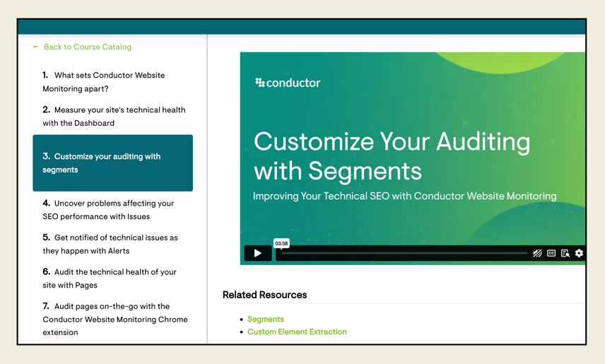605x364 pixels.
Task: Click the Conductor logo in the video
Action: tap(288, 83)
